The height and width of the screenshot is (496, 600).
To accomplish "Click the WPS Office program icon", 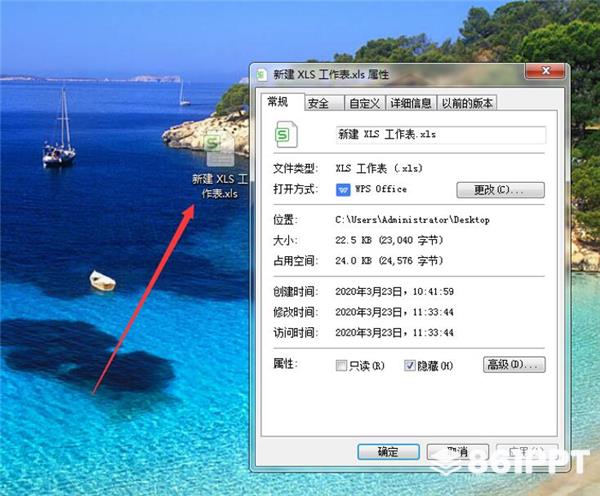I will (343, 189).
